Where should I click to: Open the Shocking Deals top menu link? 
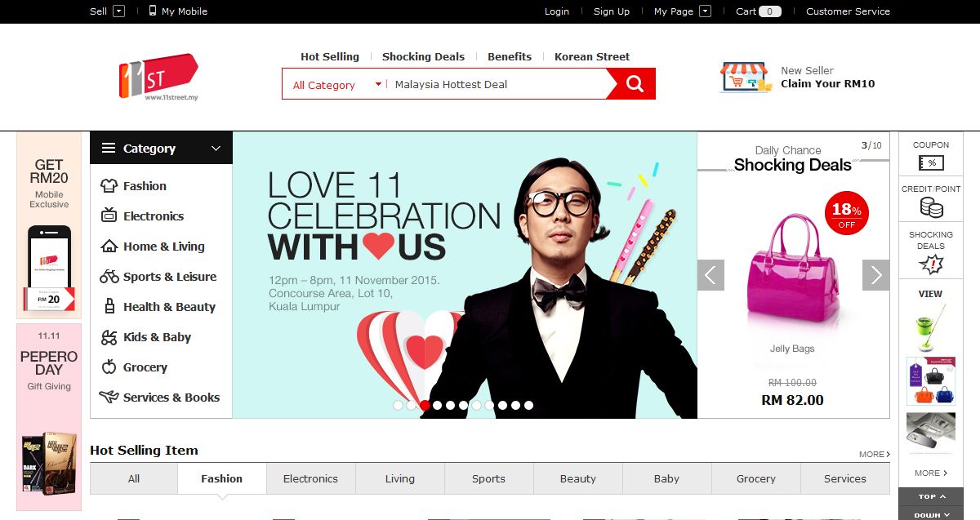[423, 56]
